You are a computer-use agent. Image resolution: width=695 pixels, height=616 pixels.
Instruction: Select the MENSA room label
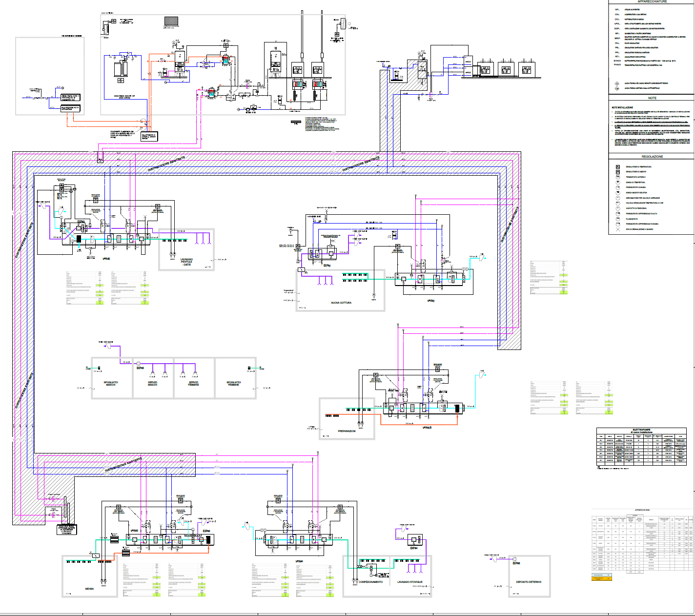(x=89, y=589)
